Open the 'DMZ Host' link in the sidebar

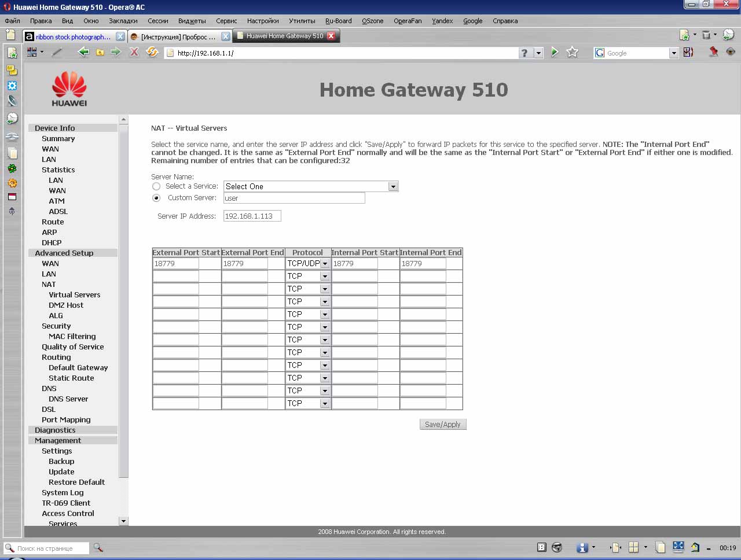66,305
